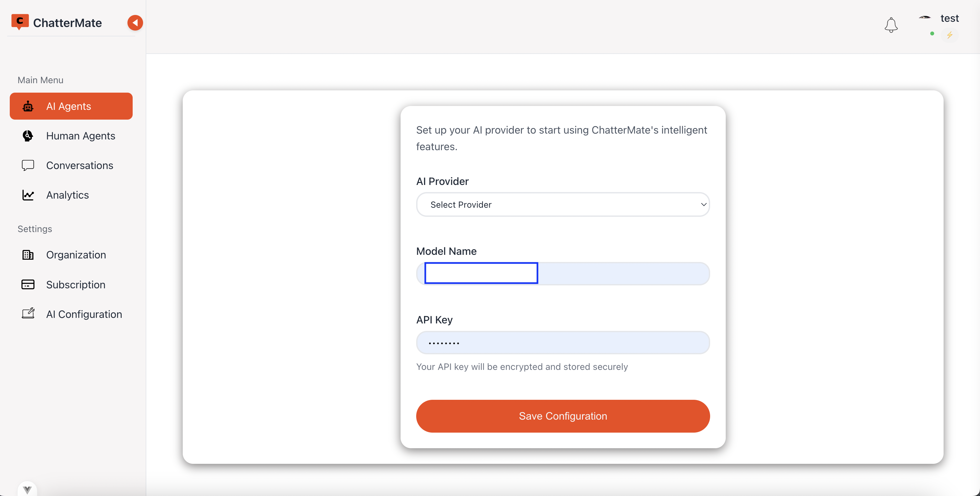Open the notifications bell

(x=891, y=25)
